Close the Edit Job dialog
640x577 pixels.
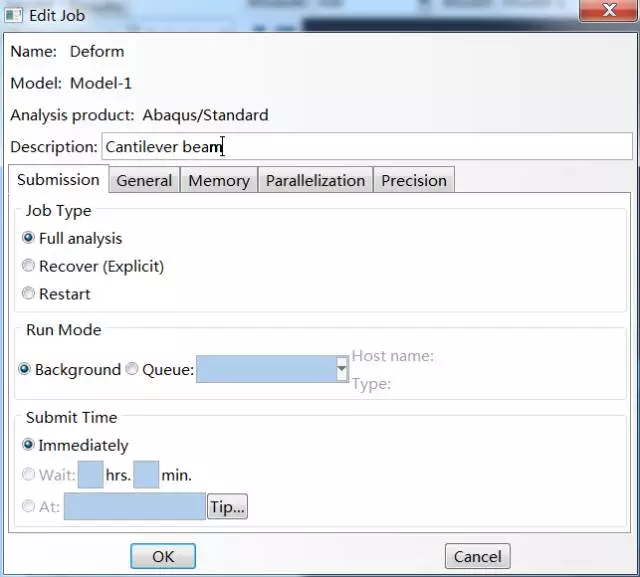point(609,10)
